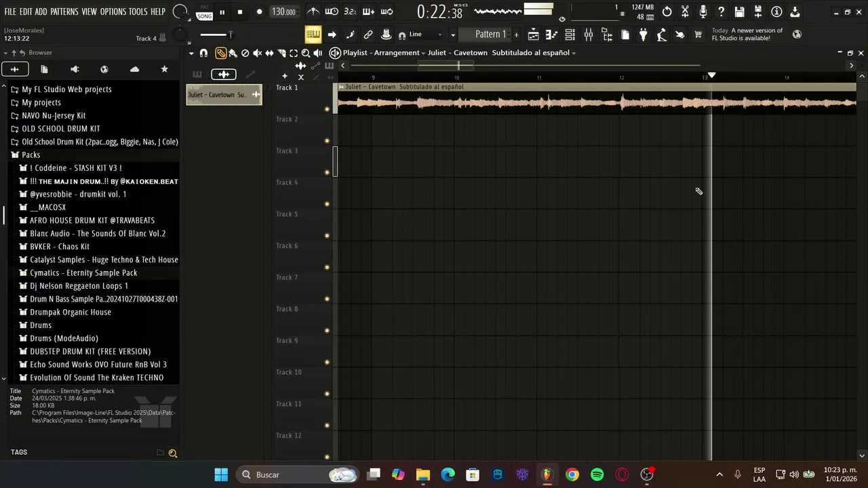Open the OPTIONS menu

[x=113, y=12]
